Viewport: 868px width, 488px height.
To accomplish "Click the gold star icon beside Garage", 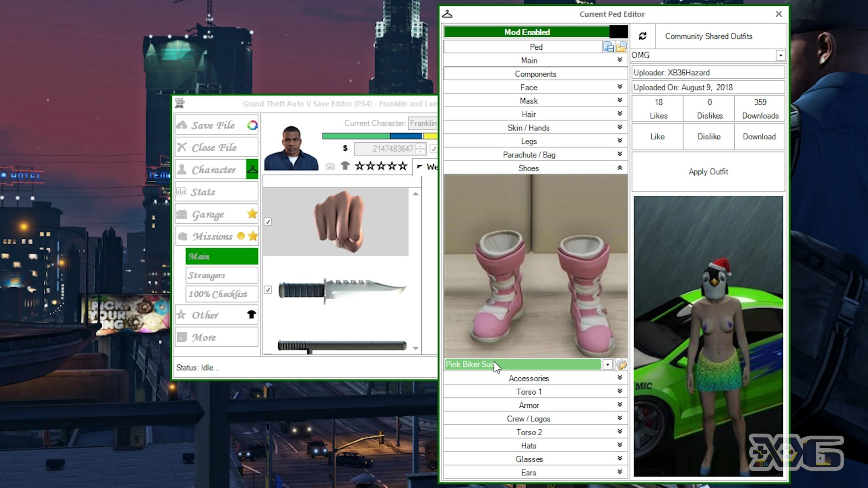I will (252, 214).
